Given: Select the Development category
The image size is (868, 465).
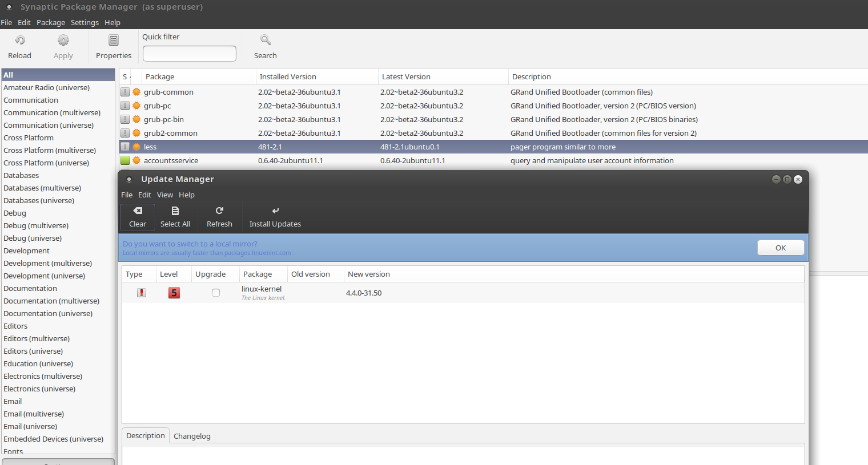Looking at the screenshot, I should click(58, 250).
